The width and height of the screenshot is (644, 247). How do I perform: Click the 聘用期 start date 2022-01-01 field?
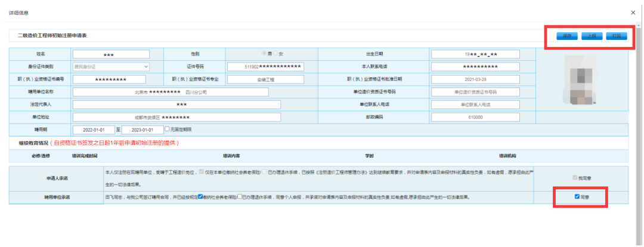pos(93,129)
